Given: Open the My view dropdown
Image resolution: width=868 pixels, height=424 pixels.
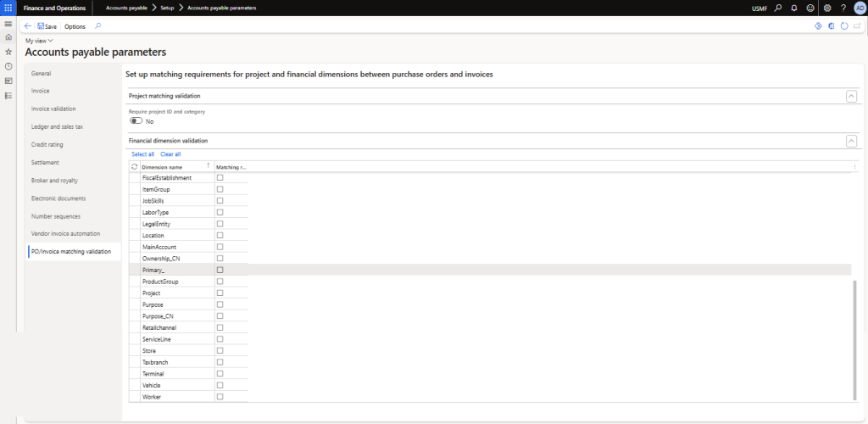Looking at the screenshot, I should [39, 41].
